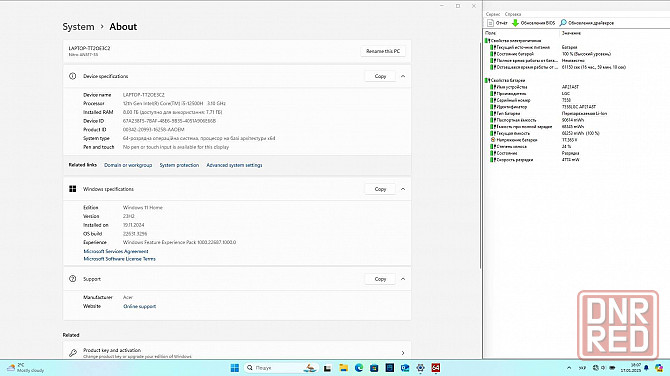Click the Обновления драйверов toolbar label
This screenshot has height=376, width=670.
pyautogui.click(x=591, y=23)
